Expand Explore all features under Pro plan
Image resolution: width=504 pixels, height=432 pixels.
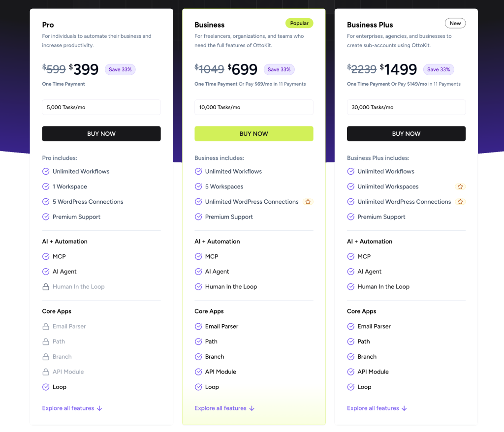pos(72,408)
